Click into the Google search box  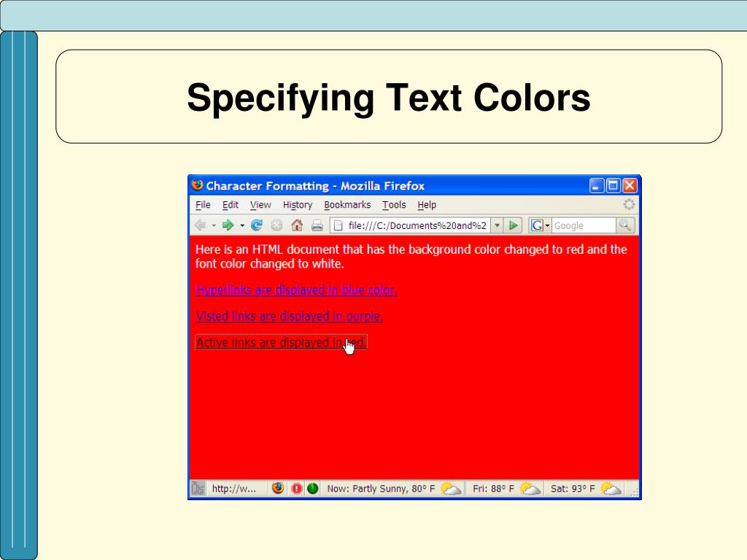[584, 225]
